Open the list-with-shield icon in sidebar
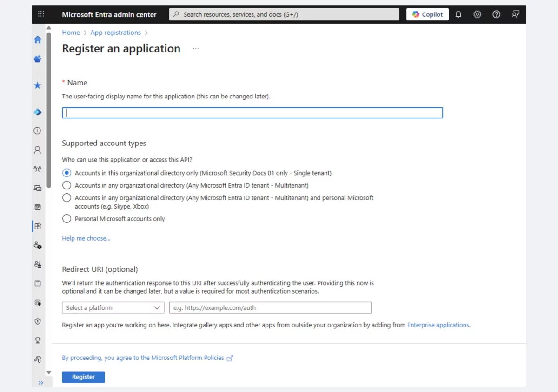 [x=38, y=302]
